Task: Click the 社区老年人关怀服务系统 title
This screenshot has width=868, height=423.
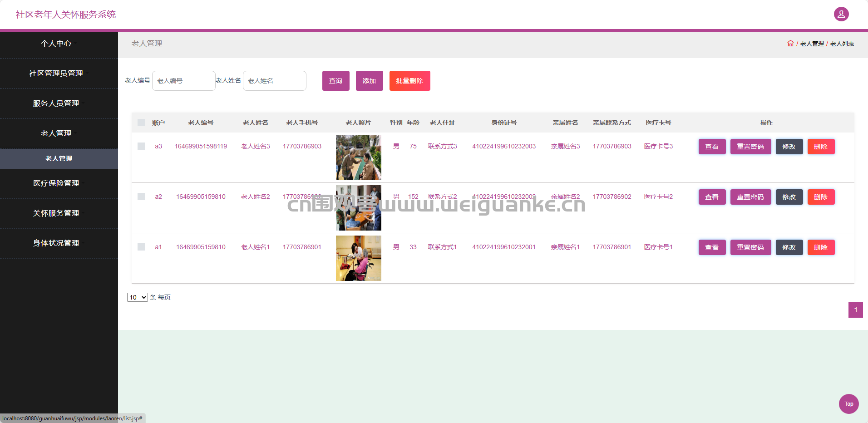Action: click(x=66, y=15)
